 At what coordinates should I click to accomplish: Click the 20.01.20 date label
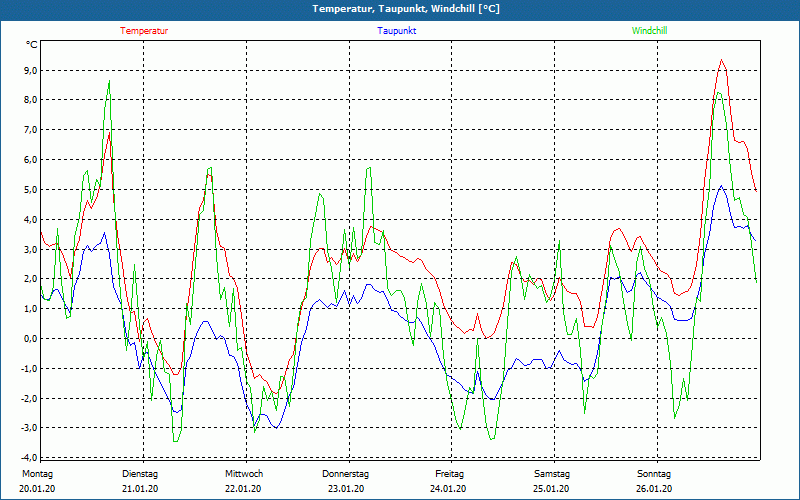37,489
